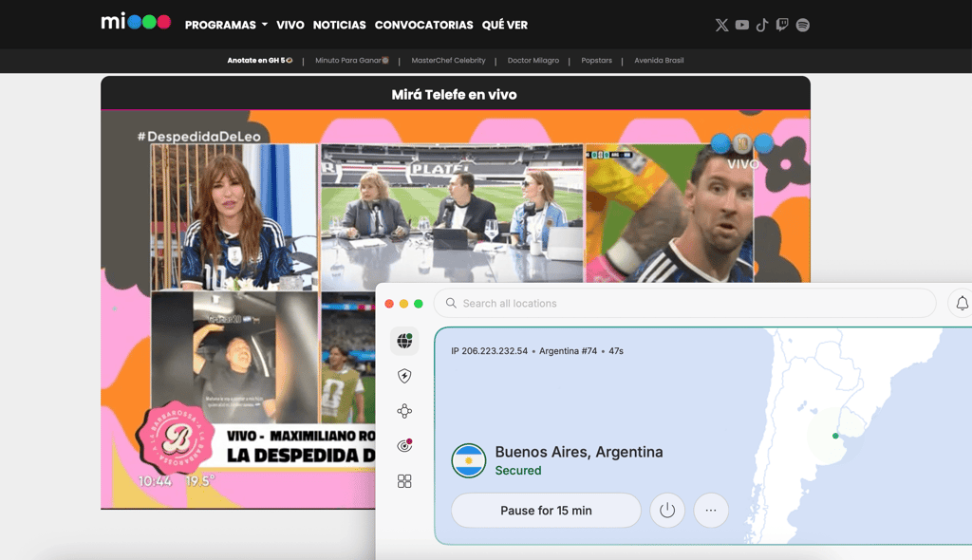Image resolution: width=972 pixels, height=560 pixels.
Task: Click the Argentina flag icon
Action: point(469,460)
